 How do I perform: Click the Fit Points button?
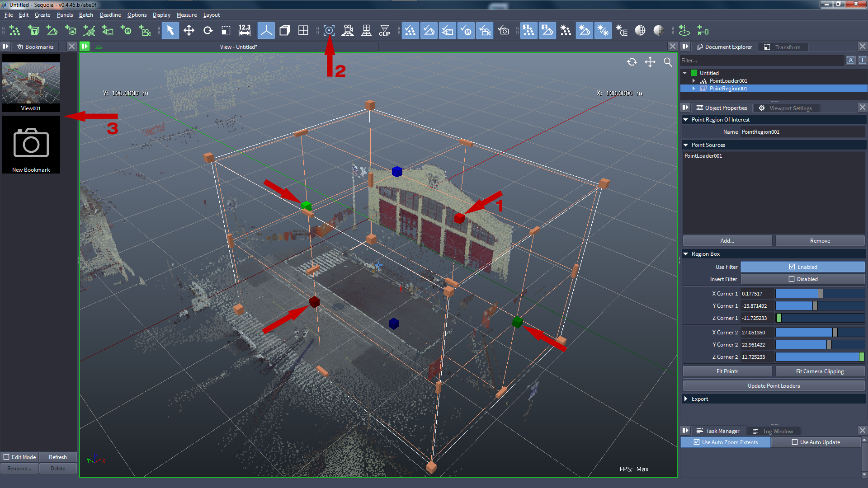click(x=727, y=371)
